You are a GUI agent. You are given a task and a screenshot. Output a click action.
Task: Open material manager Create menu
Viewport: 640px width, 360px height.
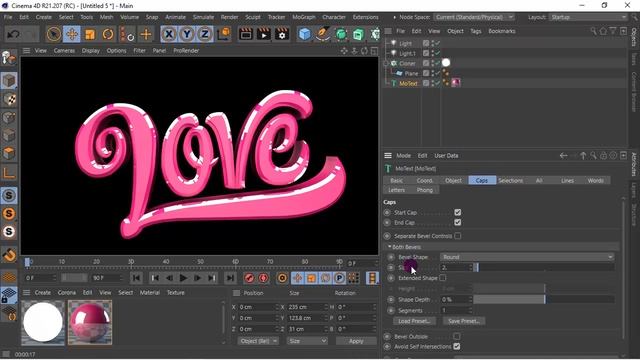42,293
